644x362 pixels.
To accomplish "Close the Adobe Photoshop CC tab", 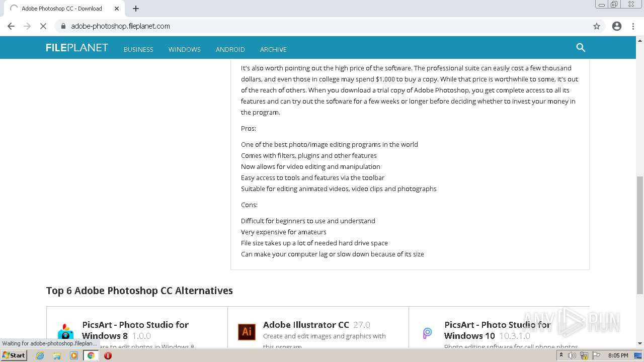I will 117,9.
